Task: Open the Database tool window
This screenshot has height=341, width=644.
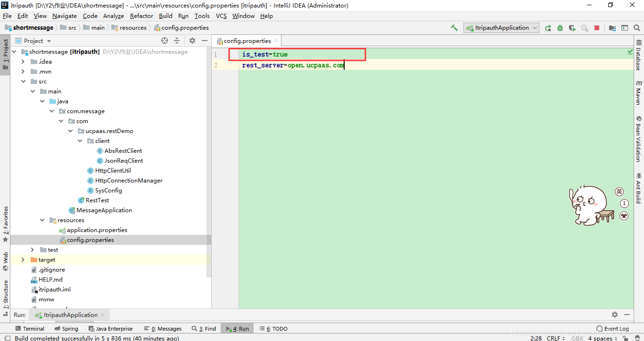Action: (639, 55)
